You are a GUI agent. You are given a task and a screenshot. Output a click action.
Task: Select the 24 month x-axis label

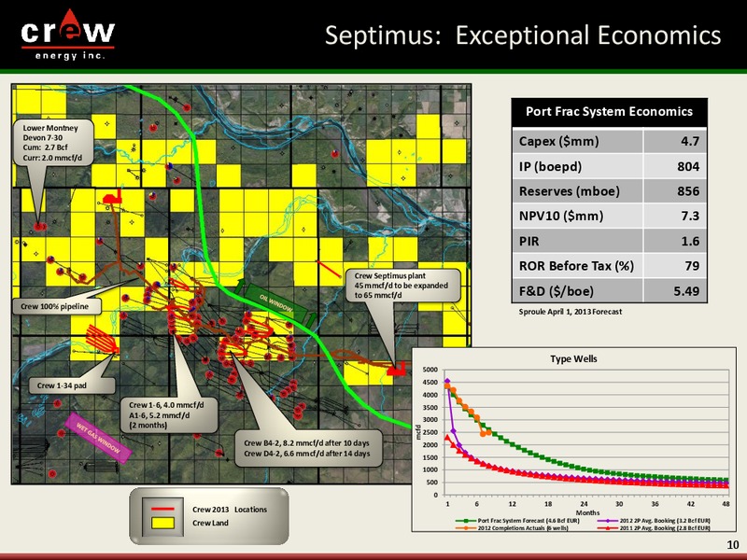click(x=584, y=504)
